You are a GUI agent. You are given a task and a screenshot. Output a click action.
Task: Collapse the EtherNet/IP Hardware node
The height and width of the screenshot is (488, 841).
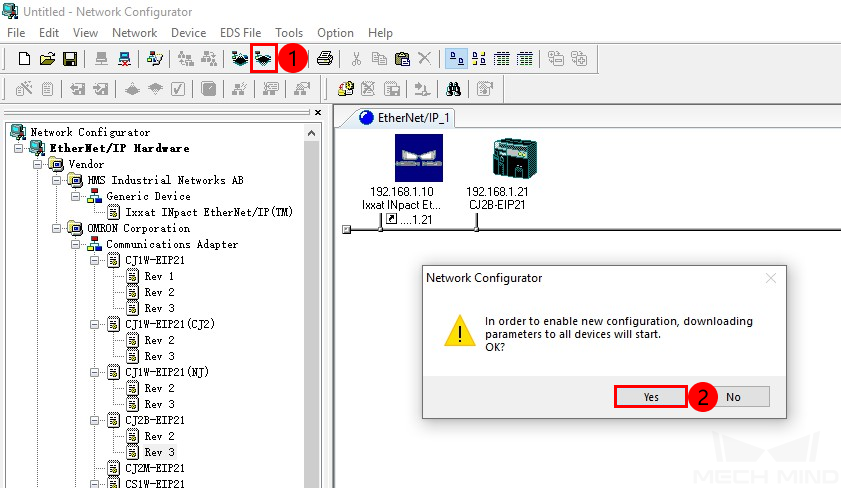coord(18,148)
